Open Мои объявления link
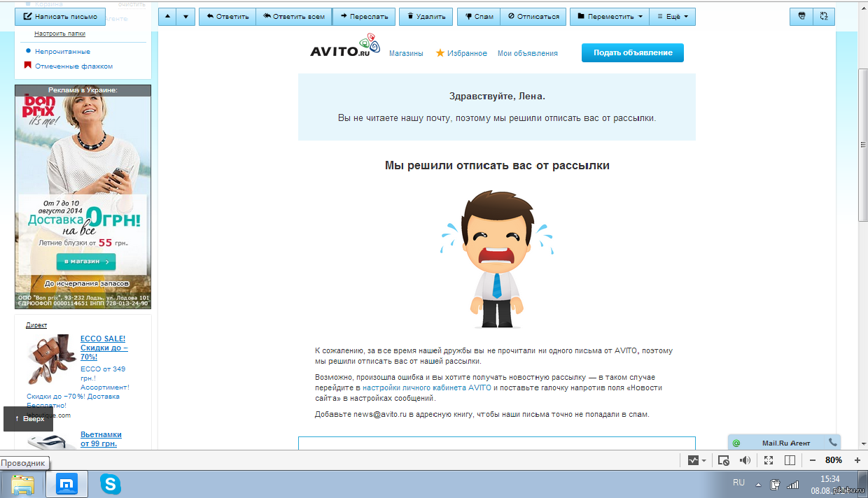868x498 pixels. (528, 53)
